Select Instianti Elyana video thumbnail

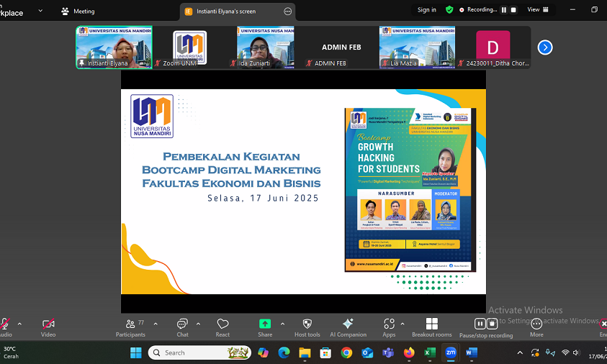point(114,47)
